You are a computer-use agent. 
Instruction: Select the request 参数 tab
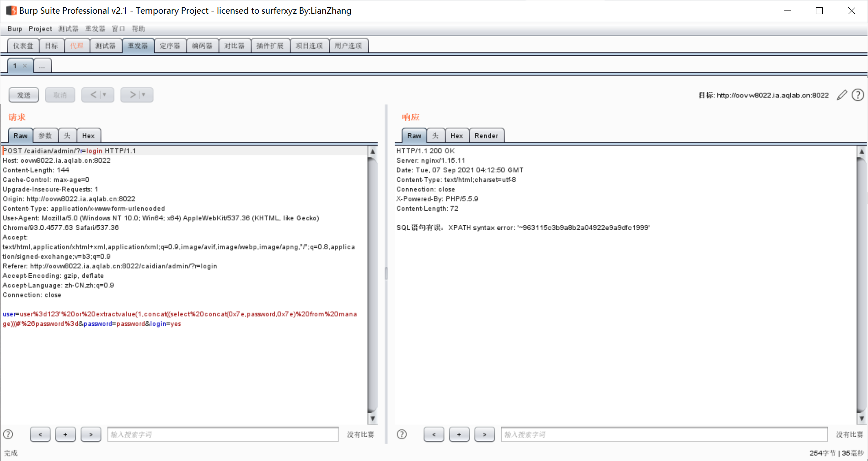[x=45, y=136]
